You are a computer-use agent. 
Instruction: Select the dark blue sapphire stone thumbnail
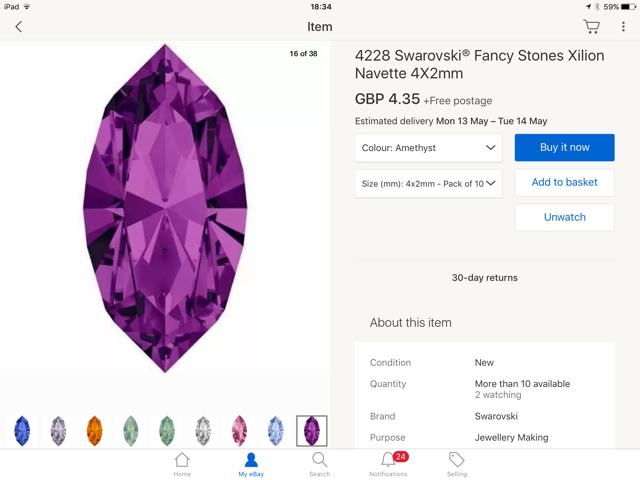(22, 431)
